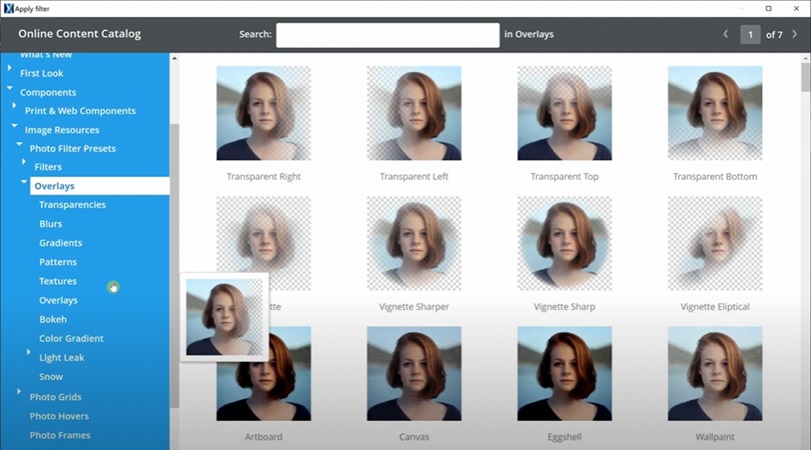Collapse the Components tree node
The width and height of the screenshot is (811, 450).
coord(9,87)
